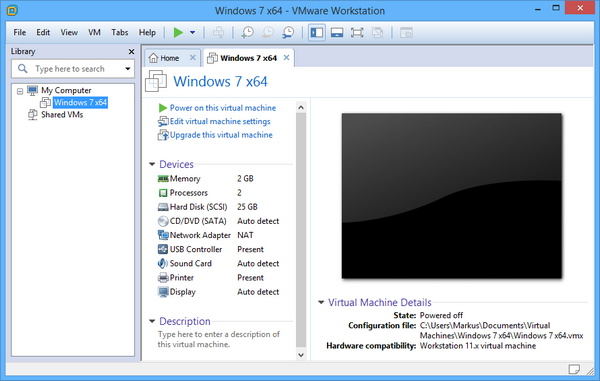Screen dimensions: 600x381
Task: Click the large VM icon beside the title
Action: (156, 81)
